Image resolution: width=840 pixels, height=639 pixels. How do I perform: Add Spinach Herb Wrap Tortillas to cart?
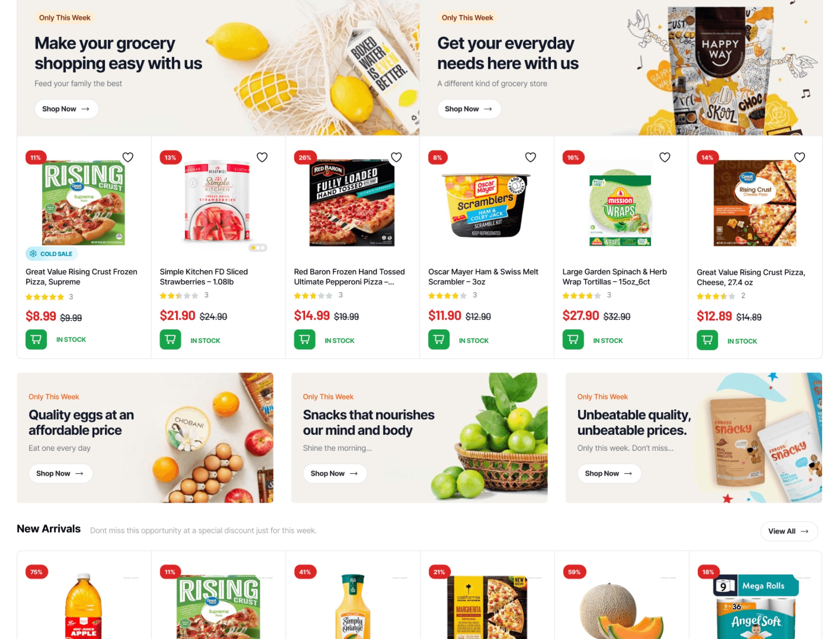pyautogui.click(x=573, y=339)
